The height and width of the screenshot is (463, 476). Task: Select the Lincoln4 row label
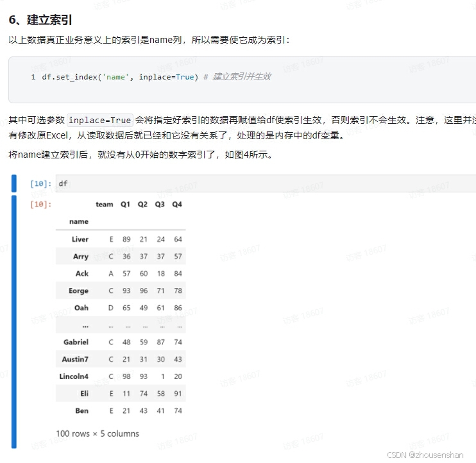[x=74, y=376]
